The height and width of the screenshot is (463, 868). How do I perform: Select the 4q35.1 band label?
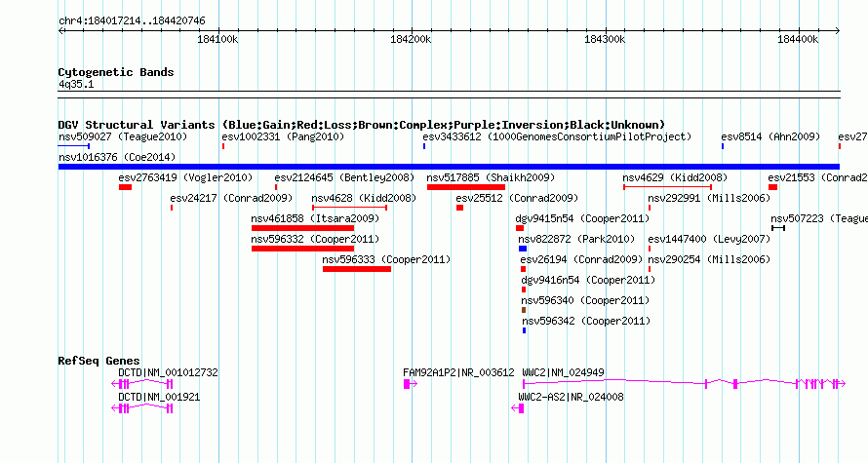(76, 85)
